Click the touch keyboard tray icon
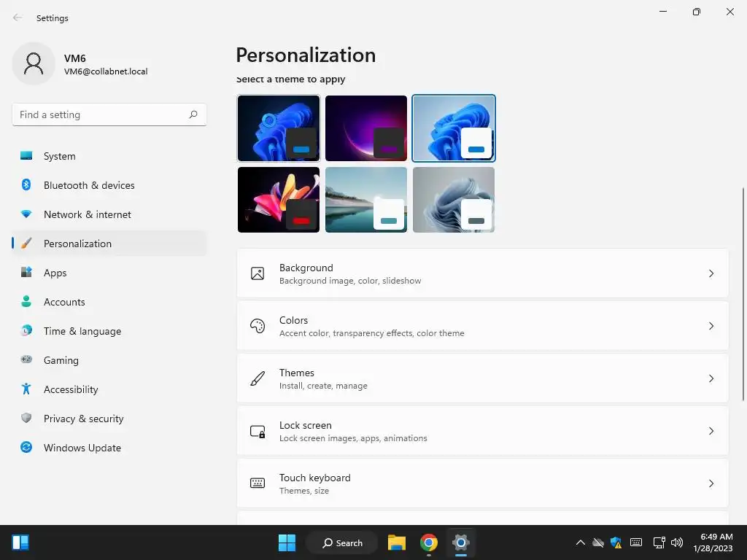747x560 pixels. (636, 542)
